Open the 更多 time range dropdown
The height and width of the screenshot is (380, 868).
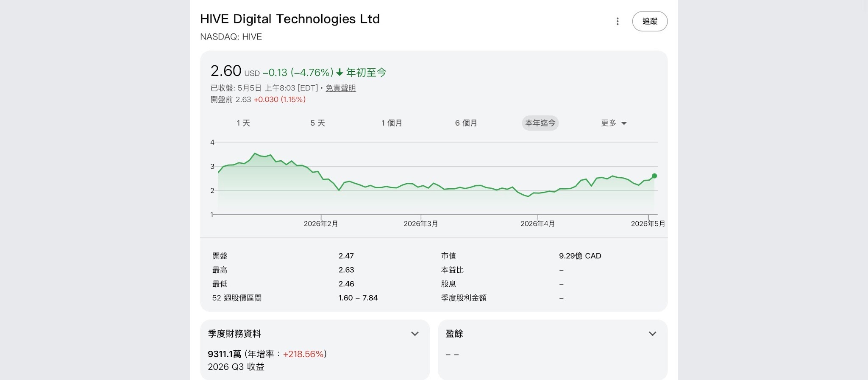click(x=614, y=123)
